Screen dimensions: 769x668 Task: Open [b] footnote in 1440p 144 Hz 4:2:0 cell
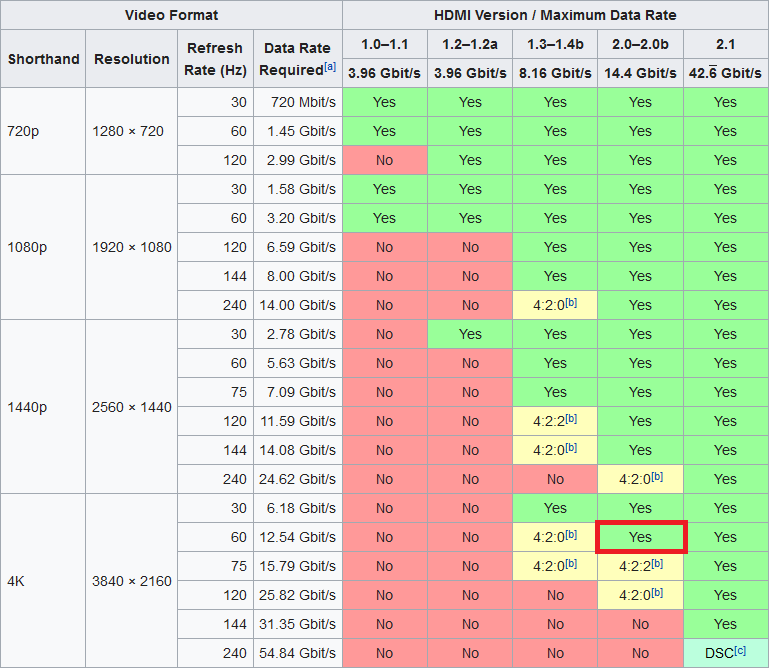pos(571,447)
